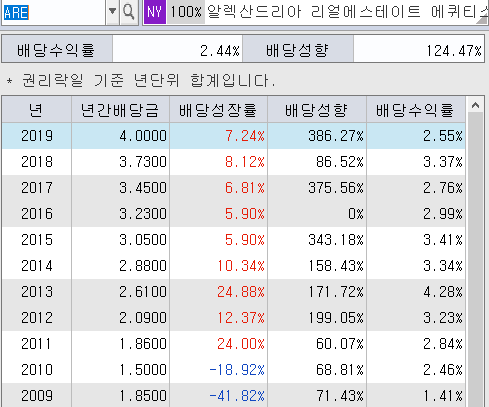Sort by 배당성장률 column header
Screen dimensions: 489x407
218,110
